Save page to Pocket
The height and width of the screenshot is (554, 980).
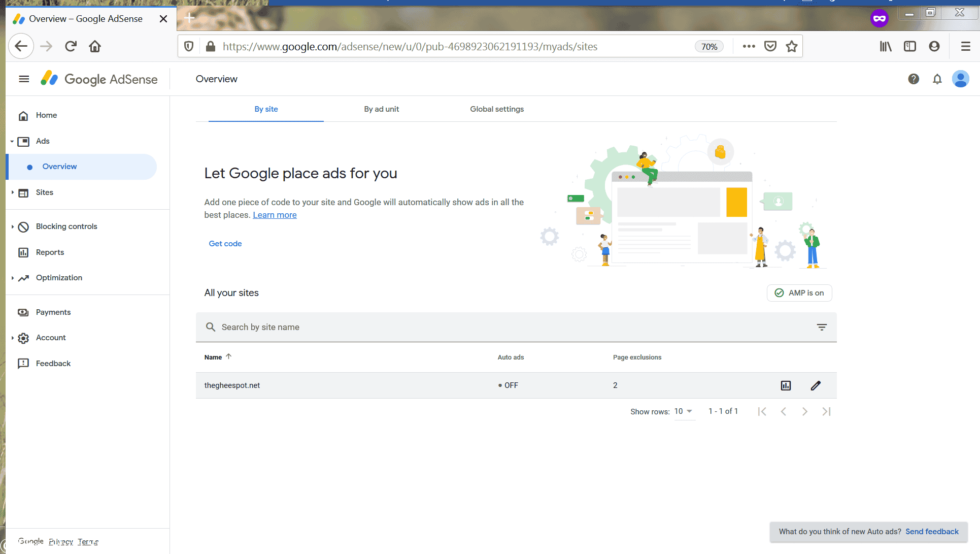click(770, 46)
